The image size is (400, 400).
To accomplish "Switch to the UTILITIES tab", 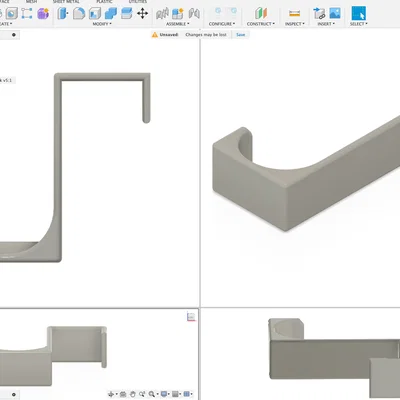I will tap(138, 1).
